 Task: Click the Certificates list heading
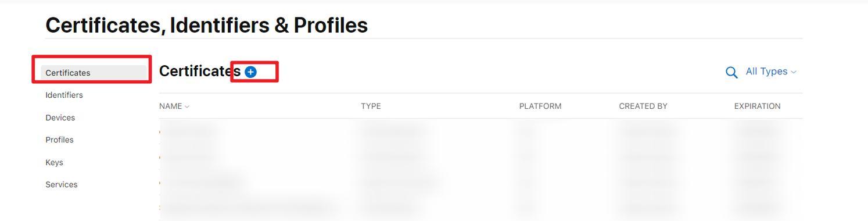tap(200, 71)
